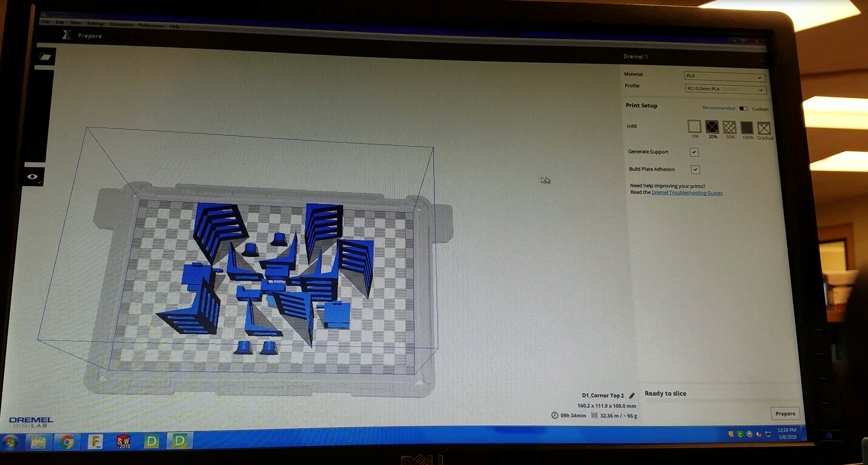The image size is (868, 465).
Task: Click the Dremel DigiLab logo
Action: 31,422
